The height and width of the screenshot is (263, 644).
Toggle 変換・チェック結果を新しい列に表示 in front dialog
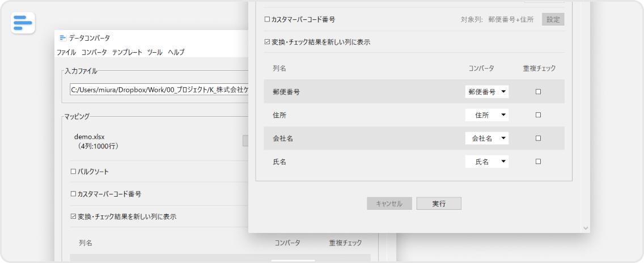(x=268, y=42)
